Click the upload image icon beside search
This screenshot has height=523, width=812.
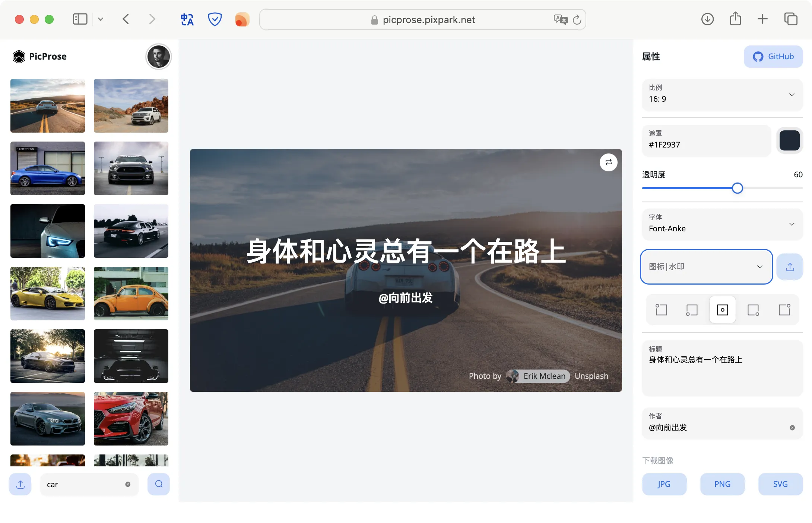coord(20,484)
